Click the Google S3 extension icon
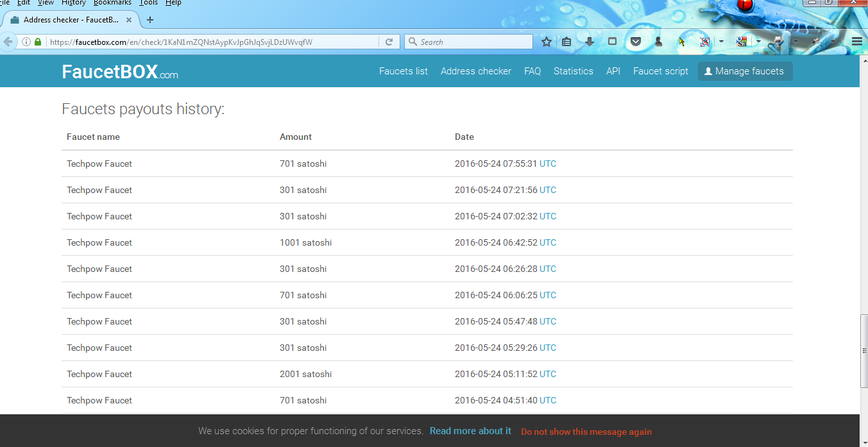Image resolution: width=868 pixels, height=447 pixels. 742,42
